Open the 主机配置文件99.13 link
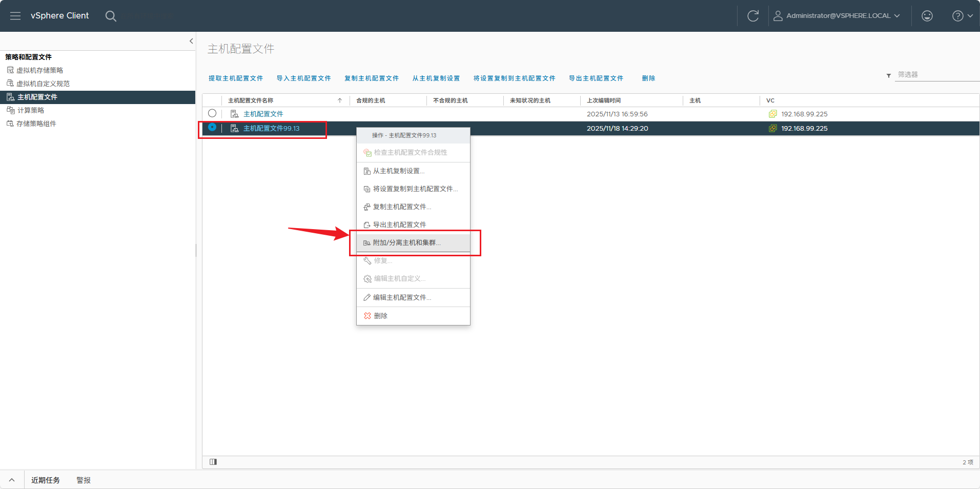The width and height of the screenshot is (980, 489). coord(271,129)
